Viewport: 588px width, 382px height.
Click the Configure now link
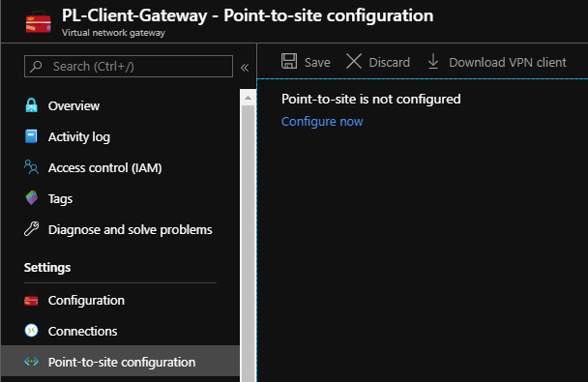322,122
